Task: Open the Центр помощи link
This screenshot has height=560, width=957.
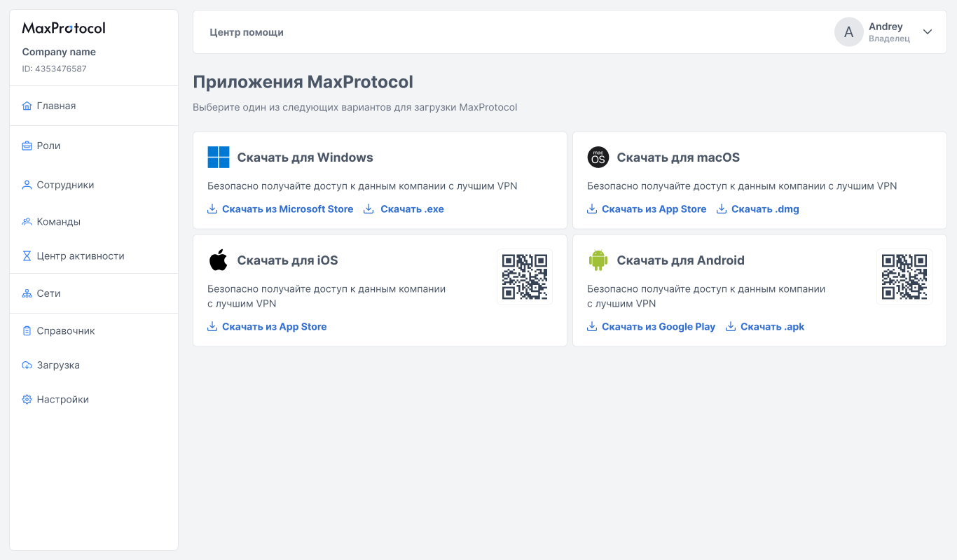Action: pyautogui.click(x=247, y=32)
